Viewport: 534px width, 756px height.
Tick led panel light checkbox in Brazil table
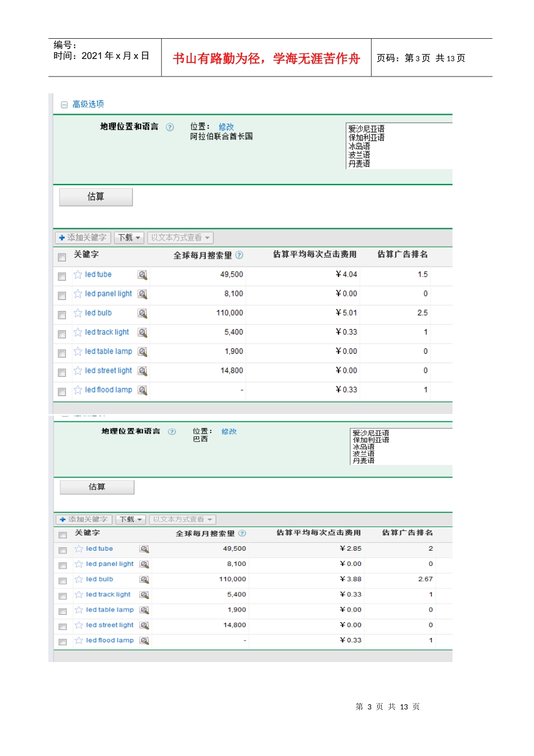coord(63,566)
